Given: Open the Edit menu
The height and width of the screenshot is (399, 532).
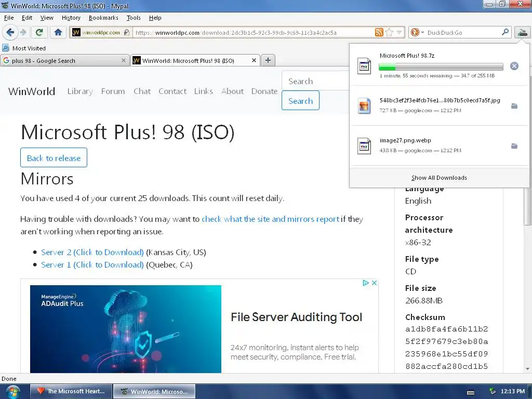Looking at the screenshot, I should [27, 18].
